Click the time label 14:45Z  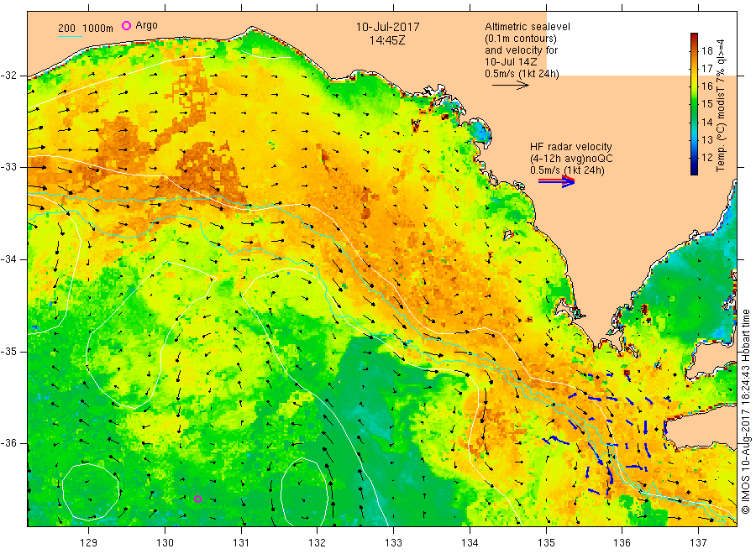[x=387, y=40]
